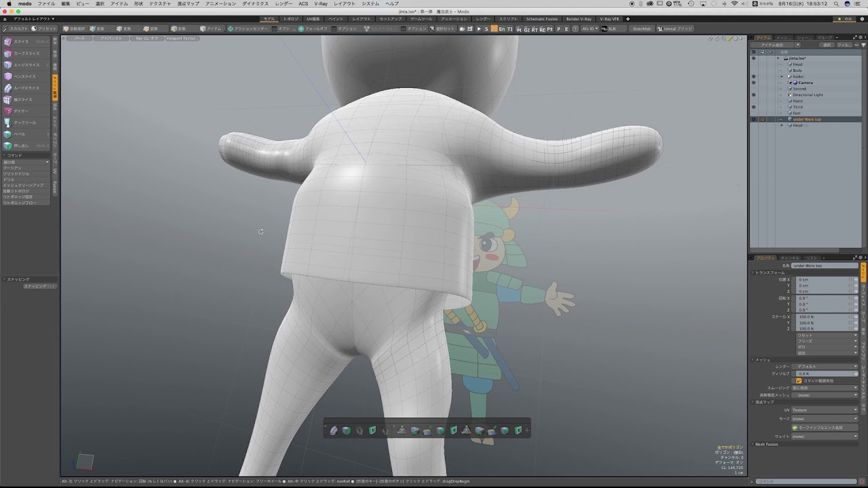The width and height of the screenshot is (868, 488).
Task: Click the スナッピング button
Action: coord(40,287)
